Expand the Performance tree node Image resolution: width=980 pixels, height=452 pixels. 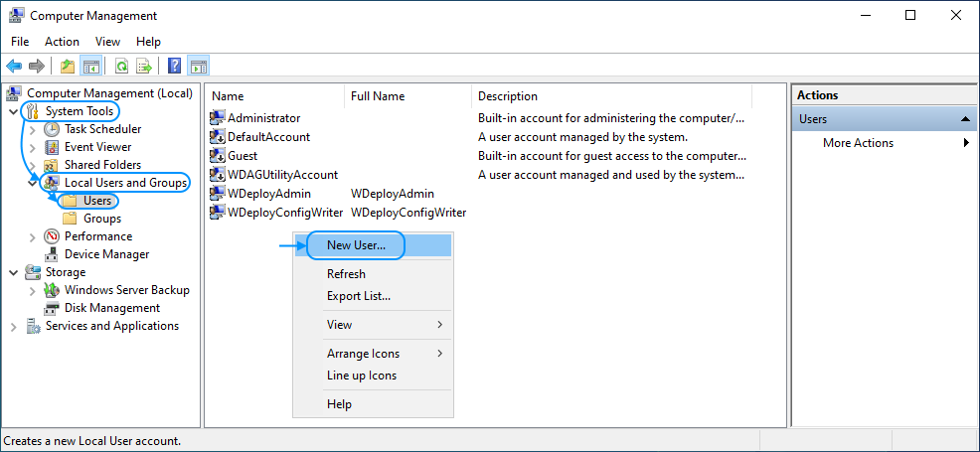[x=33, y=236]
